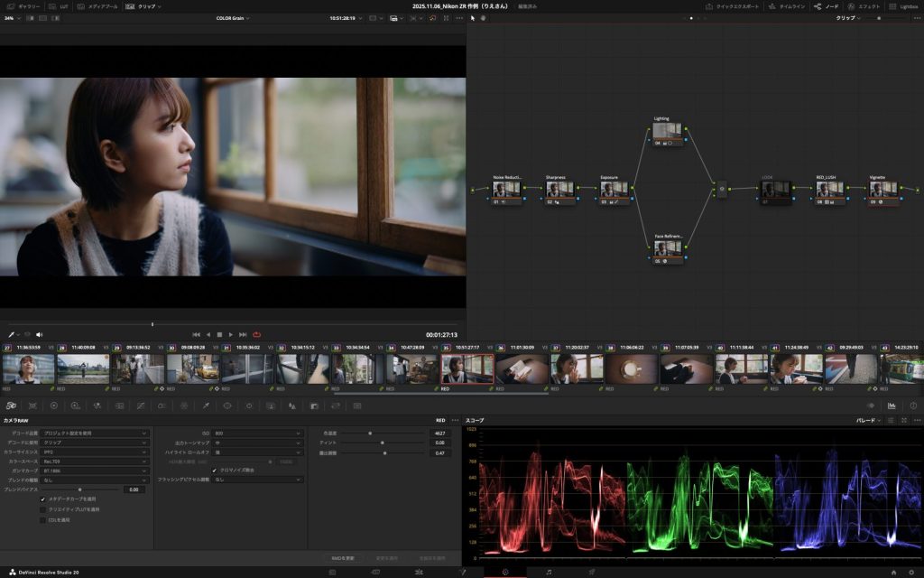Click the RMDを更新 button
Image resolution: width=924 pixels, height=578 pixels.
pos(343,558)
